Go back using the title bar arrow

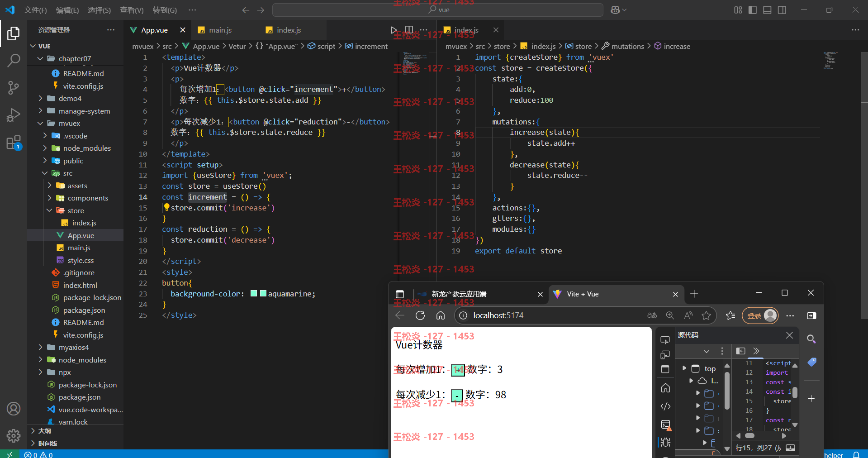click(x=246, y=10)
